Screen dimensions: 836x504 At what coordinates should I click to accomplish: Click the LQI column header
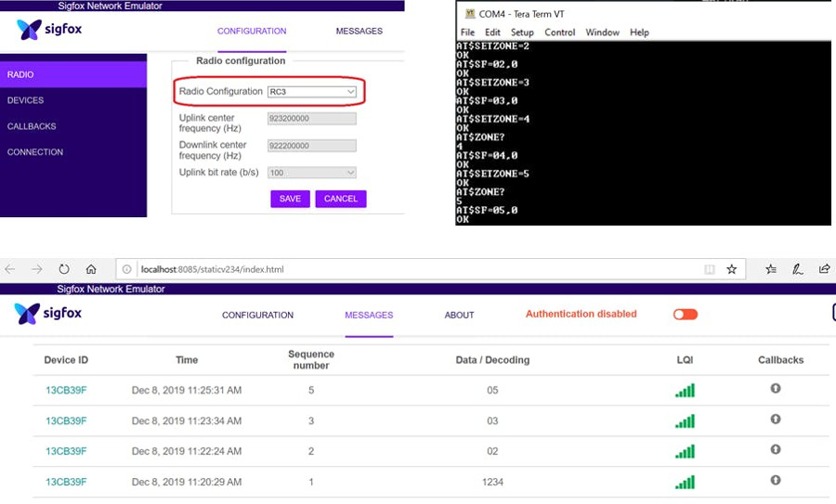click(685, 360)
